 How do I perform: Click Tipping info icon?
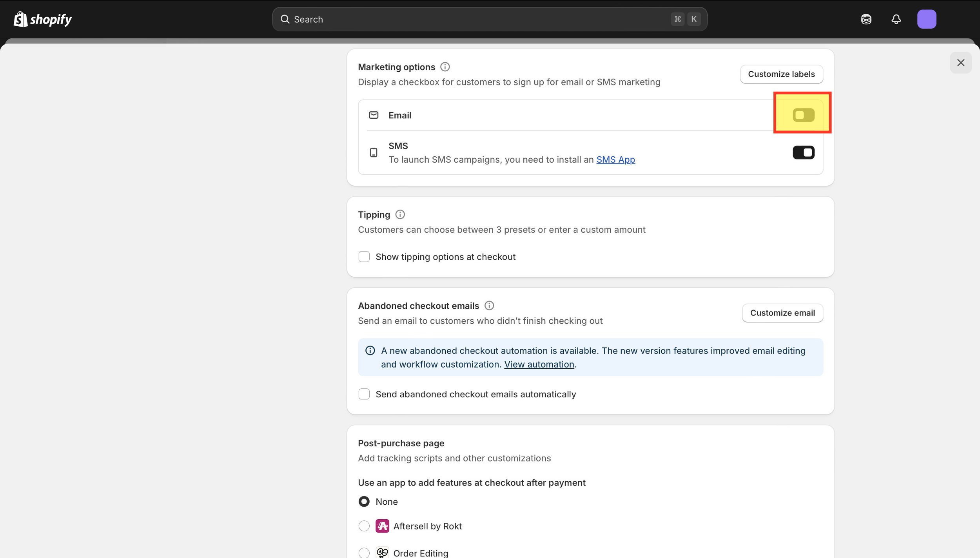point(400,214)
